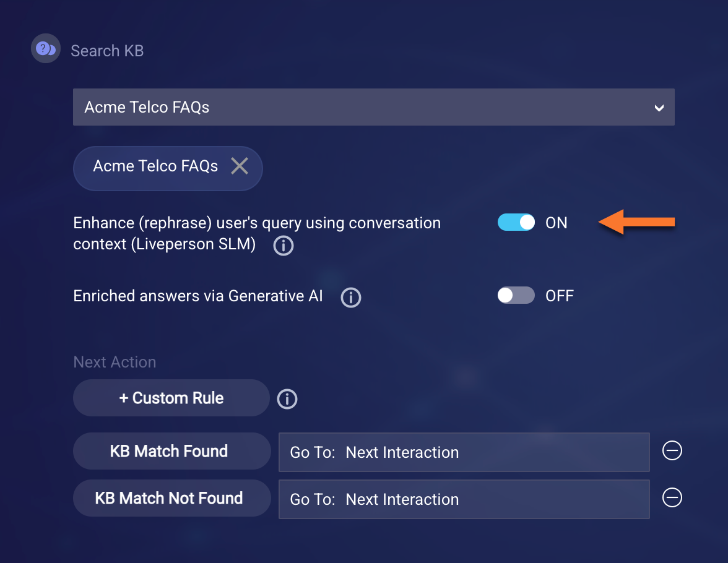This screenshot has height=563, width=728.
Task: Enable Enriched answers via Generative AI toggle
Action: [x=516, y=296]
